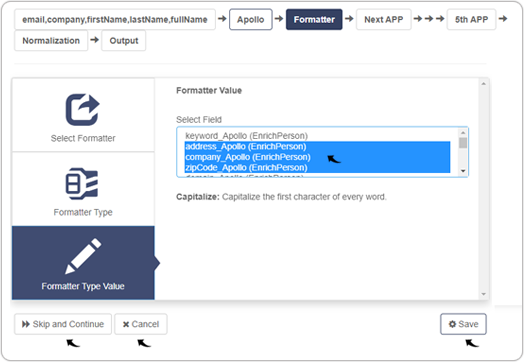Click panel scrollbar up arrow
The image size is (524, 362).
tap(484, 84)
